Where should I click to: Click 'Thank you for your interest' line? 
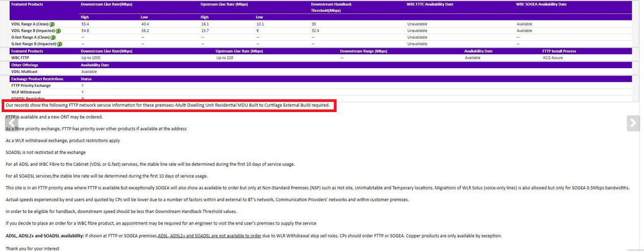[32, 248]
